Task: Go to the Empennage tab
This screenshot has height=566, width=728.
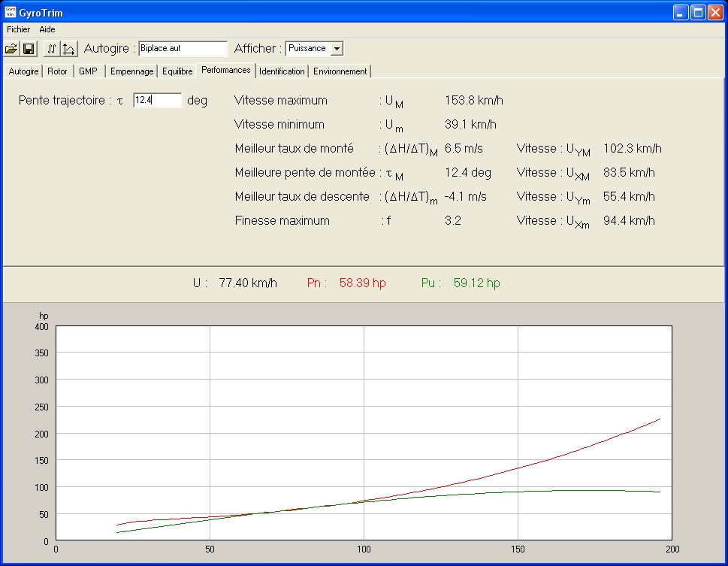Action: [x=132, y=71]
